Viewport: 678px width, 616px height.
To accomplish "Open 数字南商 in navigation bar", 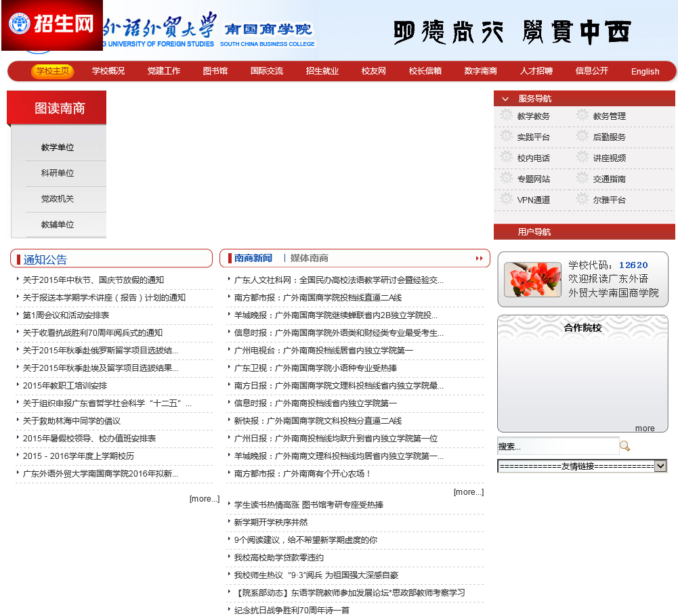I will pyautogui.click(x=480, y=71).
